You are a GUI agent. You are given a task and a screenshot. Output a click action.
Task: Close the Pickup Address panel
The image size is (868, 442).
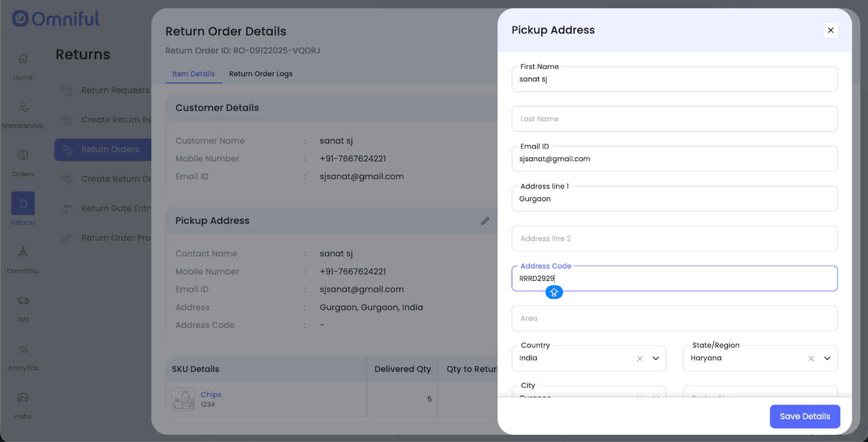(x=831, y=30)
